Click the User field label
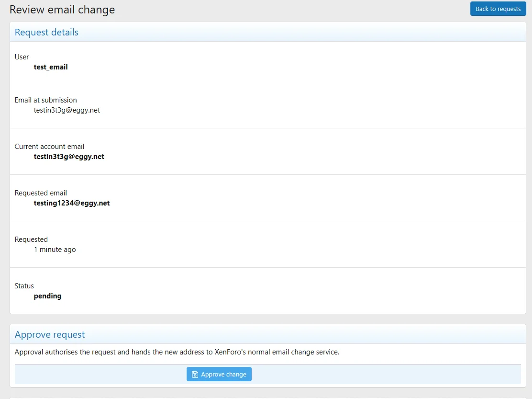This screenshot has height=399, width=532. point(22,57)
